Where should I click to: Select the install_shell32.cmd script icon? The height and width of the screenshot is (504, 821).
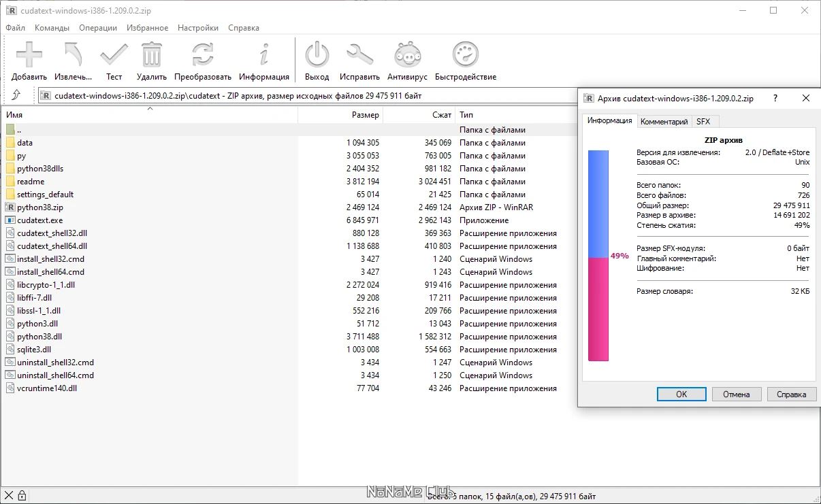10,259
